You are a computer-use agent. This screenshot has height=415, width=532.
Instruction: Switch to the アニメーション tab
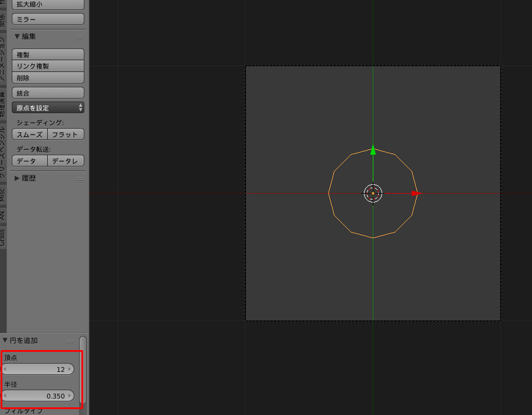(x=3, y=58)
